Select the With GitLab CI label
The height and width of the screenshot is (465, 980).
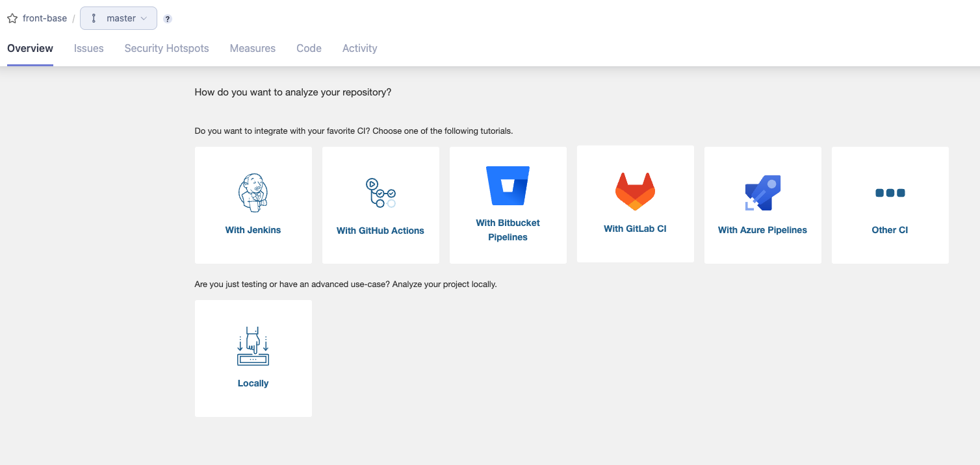click(635, 229)
